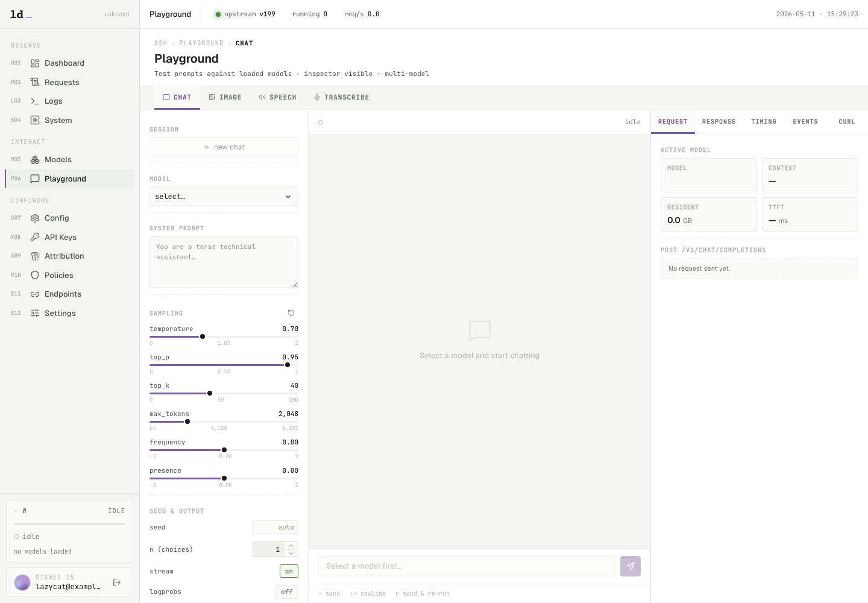Focus the chat message input box
Viewport: 868px width, 603px height.
point(467,566)
